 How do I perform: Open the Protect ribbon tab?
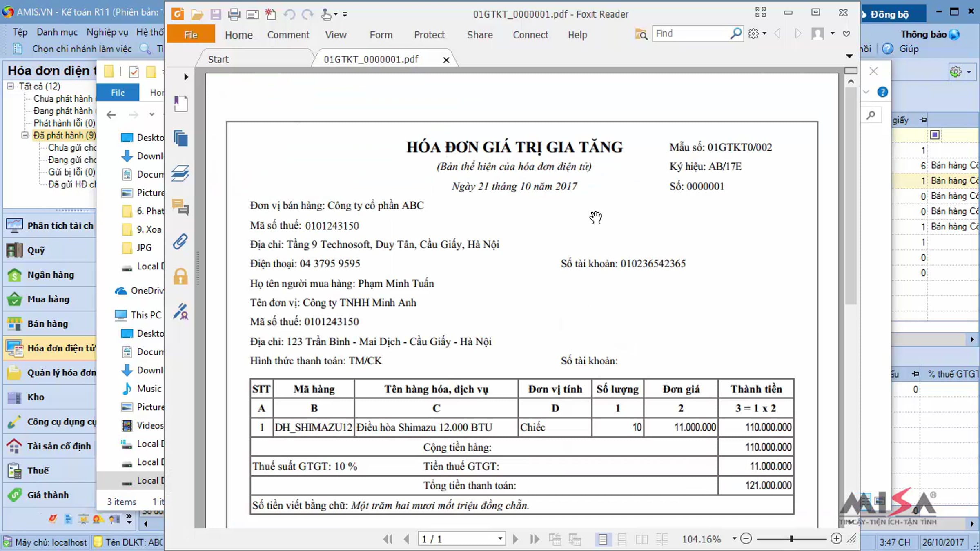[429, 35]
